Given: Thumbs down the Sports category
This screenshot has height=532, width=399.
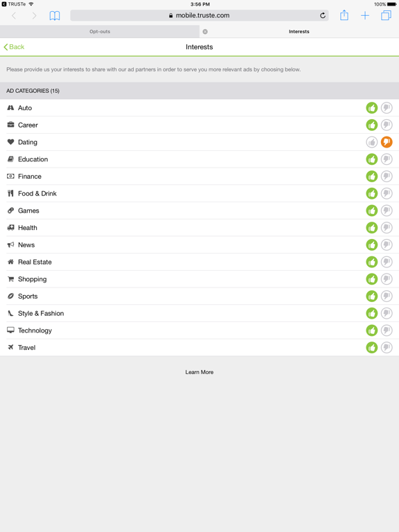Looking at the screenshot, I should pos(387,296).
